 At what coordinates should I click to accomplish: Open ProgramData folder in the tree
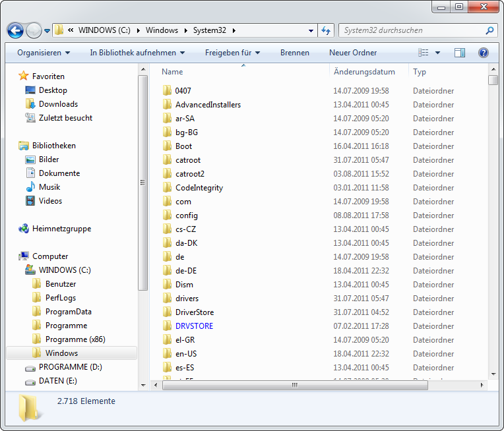pos(69,311)
